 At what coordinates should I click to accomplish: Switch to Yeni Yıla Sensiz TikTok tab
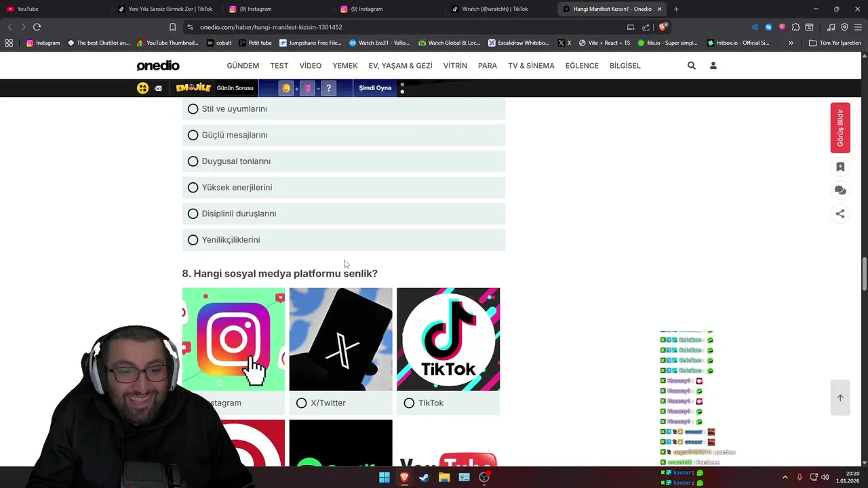(166, 9)
